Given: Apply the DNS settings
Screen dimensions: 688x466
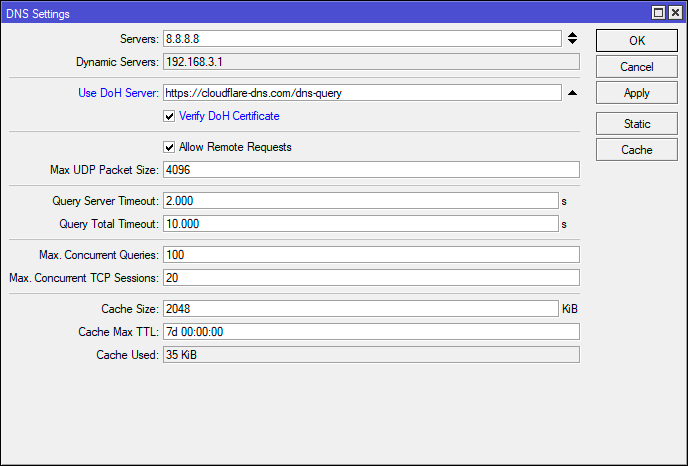Looking at the screenshot, I should tap(636, 93).
